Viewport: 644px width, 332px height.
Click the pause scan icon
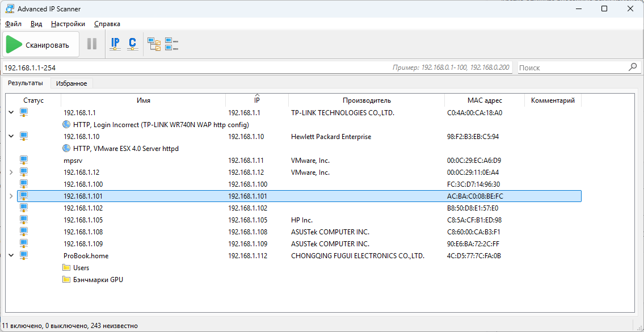(92, 44)
